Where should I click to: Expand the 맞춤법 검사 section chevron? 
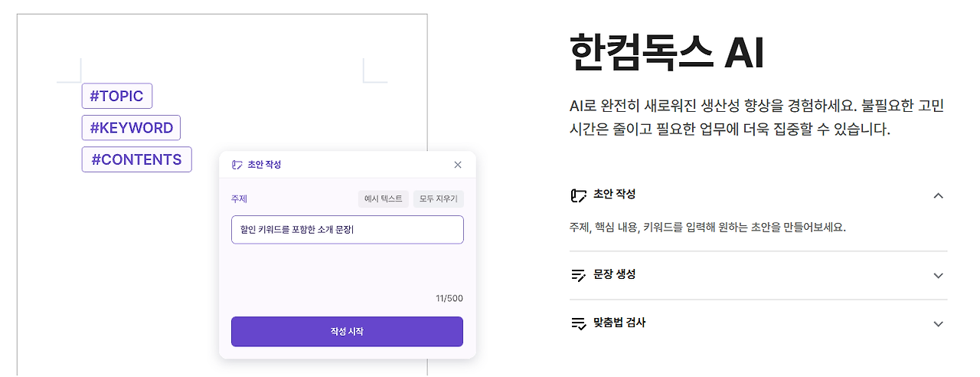939,323
